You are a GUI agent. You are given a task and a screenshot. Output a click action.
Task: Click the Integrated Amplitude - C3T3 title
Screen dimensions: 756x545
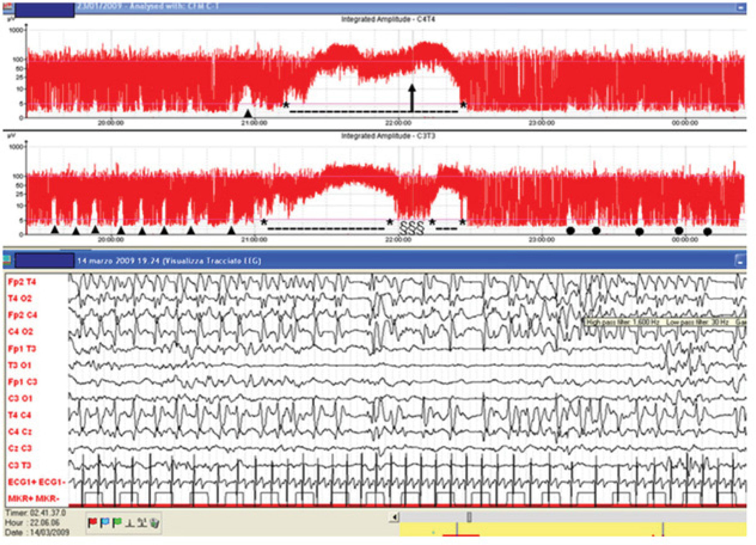(x=388, y=136)
